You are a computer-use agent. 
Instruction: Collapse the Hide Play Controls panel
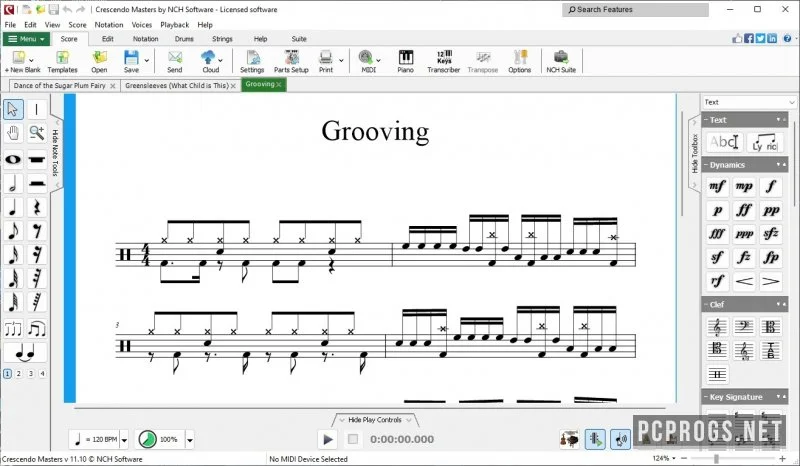coord(375,420)
